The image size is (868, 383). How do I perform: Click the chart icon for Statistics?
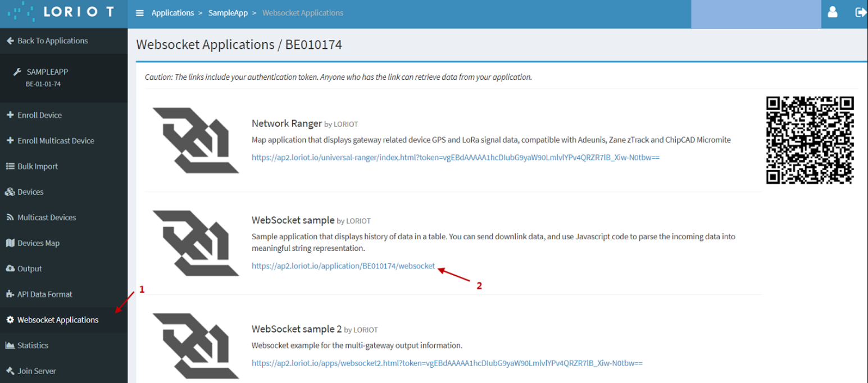tap(10, 345)
